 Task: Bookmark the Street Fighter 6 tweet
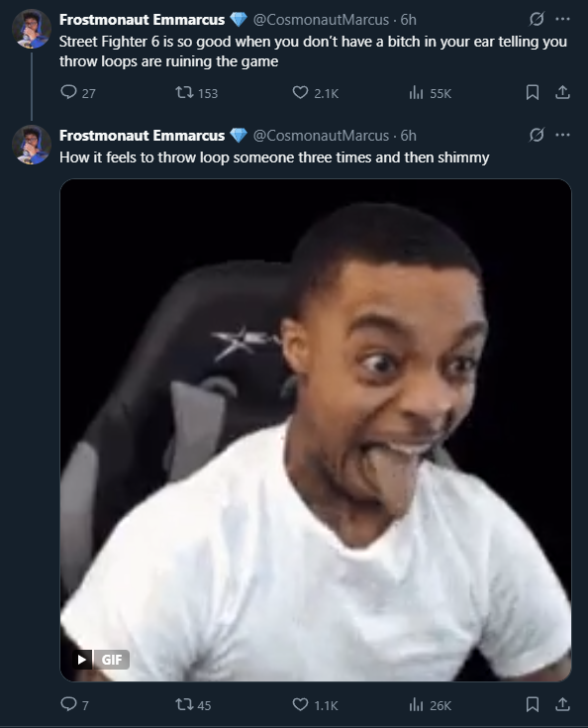(x=533, y=92)
